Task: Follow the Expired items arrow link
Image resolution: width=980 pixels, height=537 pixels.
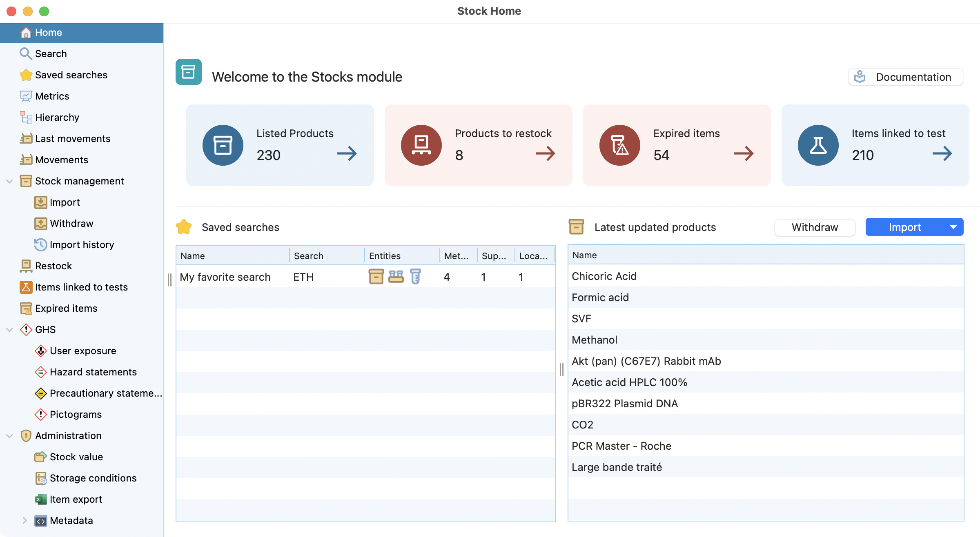Action: tap(744, 154)
